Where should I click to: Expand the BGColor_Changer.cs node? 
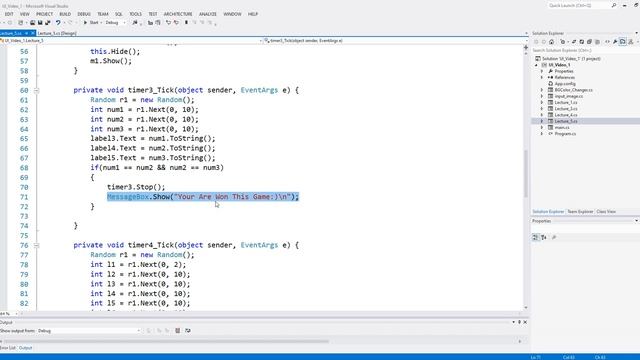[542, 90]
